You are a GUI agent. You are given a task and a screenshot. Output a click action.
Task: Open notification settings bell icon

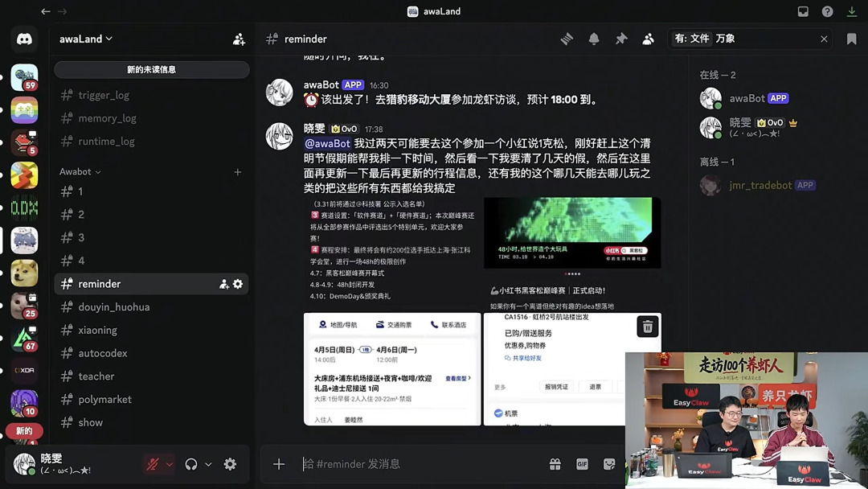click(x=593, y=39)
